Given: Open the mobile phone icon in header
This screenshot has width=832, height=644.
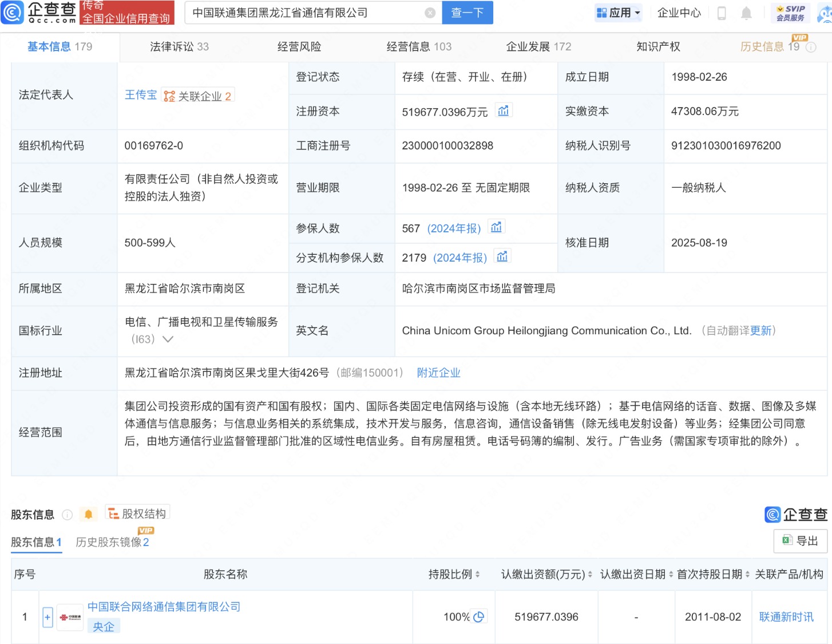Looking at the screenshot, I should tap(722, 13).
